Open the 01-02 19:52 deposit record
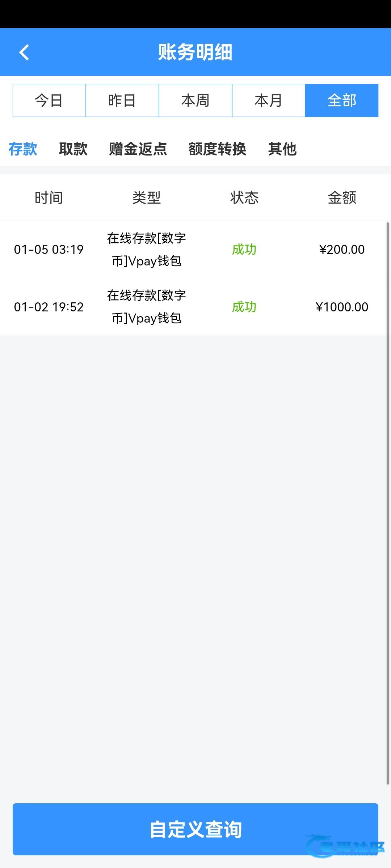Screen dimensions: 391x868 coord(49,307)
